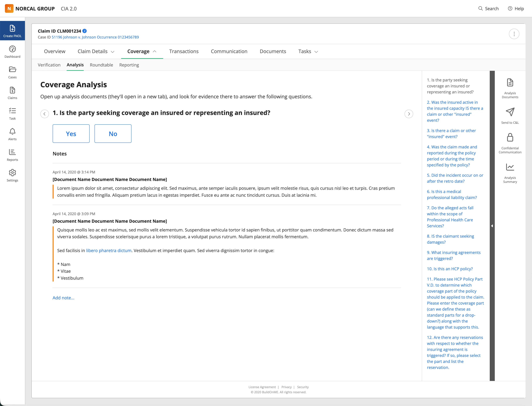
Task: Open Help in the header
Action: [x=516, y=8]
